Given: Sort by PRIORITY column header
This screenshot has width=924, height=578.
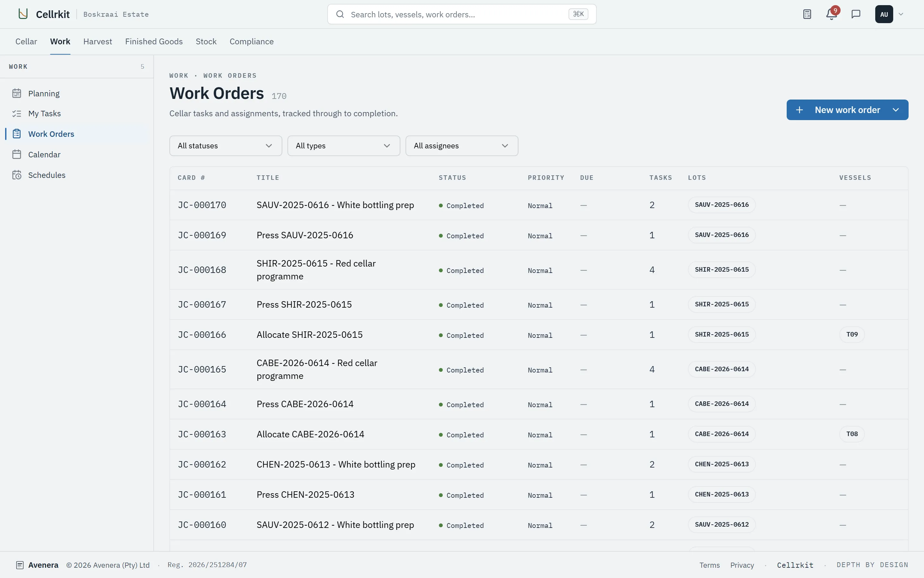Looking at the screenshot, I should (546, 178).
